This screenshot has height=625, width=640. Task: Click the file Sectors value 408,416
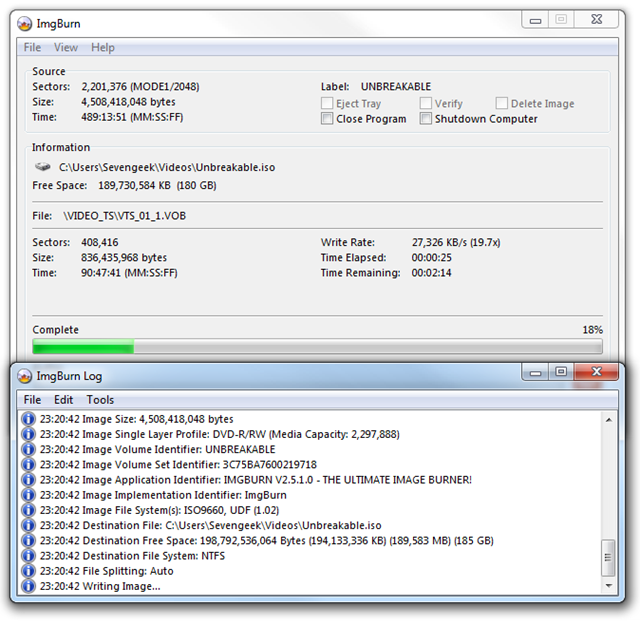(x=100, y=242)
